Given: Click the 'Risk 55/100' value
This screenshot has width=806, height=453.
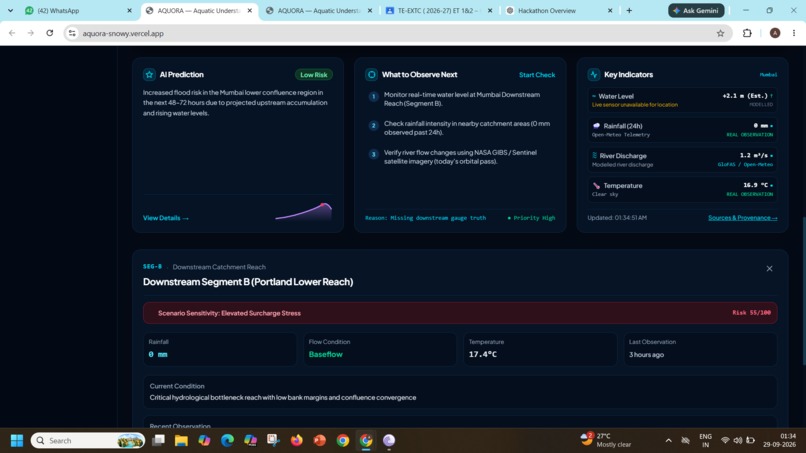Looking at the screenshot, I should point(751,313).
